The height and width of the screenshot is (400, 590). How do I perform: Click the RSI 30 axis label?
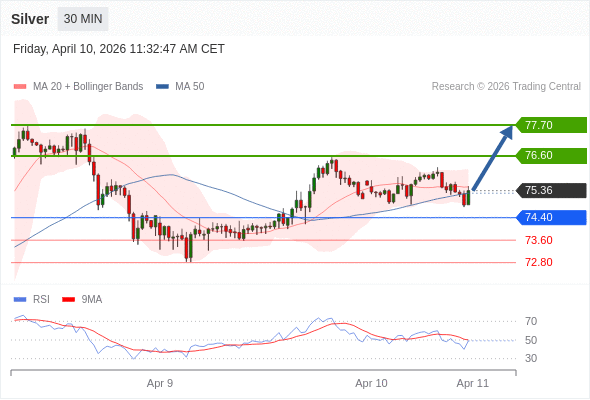point(531,358)
